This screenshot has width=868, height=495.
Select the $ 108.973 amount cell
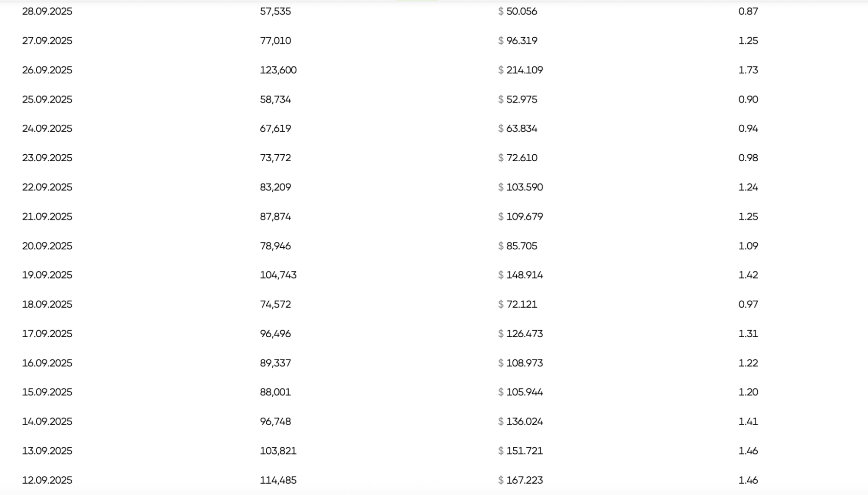coord(520,363)
